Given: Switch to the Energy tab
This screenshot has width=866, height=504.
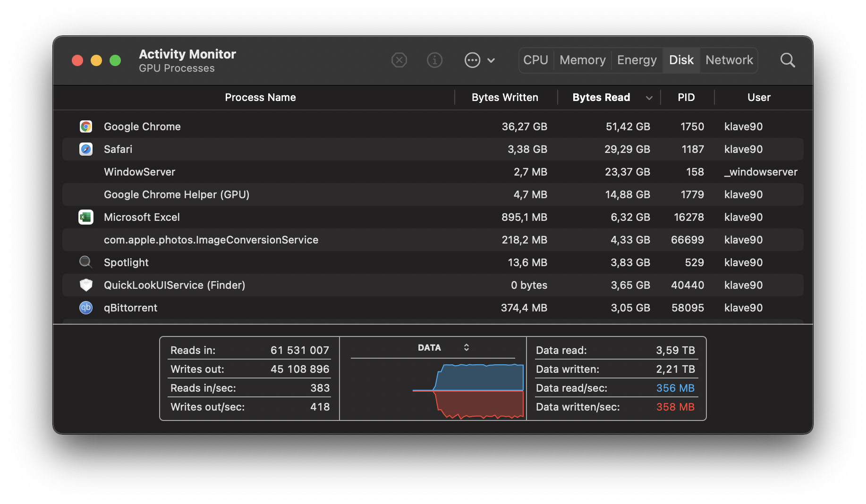Looking at the screenshot, I should pyautogui.click(x=637, y=60).
